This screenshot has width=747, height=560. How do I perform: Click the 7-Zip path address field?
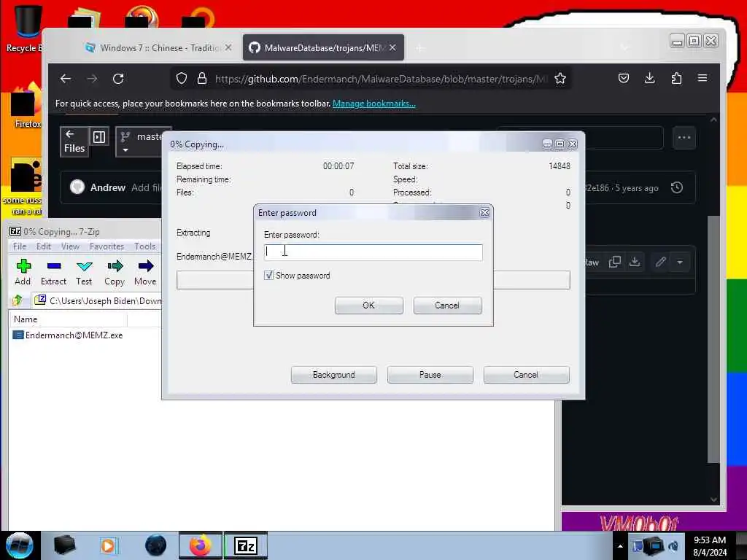tap(98, 300)
